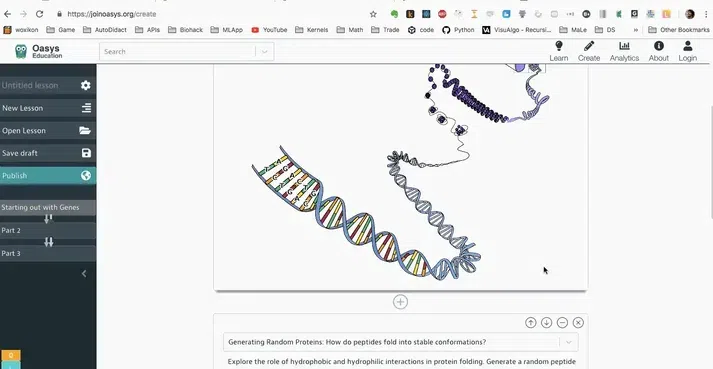Go back in browser history
This screenshot has width=713, height=369.
click(x=7, y=14)
